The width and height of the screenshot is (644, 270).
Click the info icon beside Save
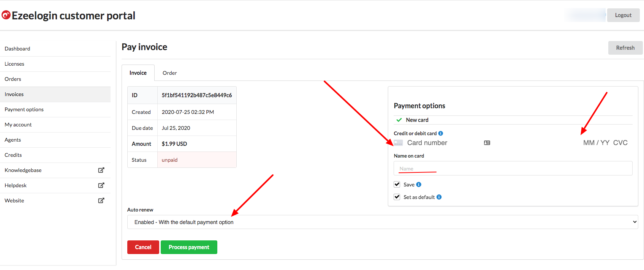click(x=419, y=185)
